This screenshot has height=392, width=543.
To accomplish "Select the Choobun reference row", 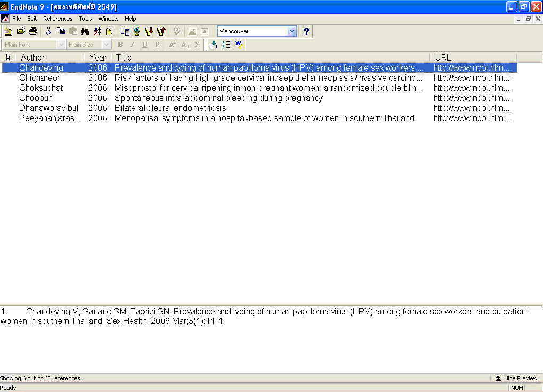I will click(x=260, y=98).
